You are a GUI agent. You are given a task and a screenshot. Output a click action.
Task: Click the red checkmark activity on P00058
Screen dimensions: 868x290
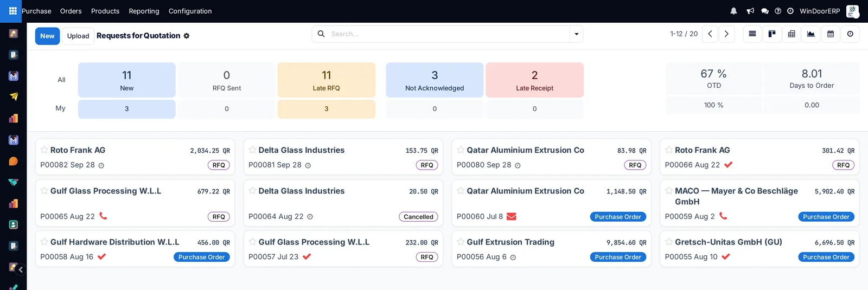(101, 256)
